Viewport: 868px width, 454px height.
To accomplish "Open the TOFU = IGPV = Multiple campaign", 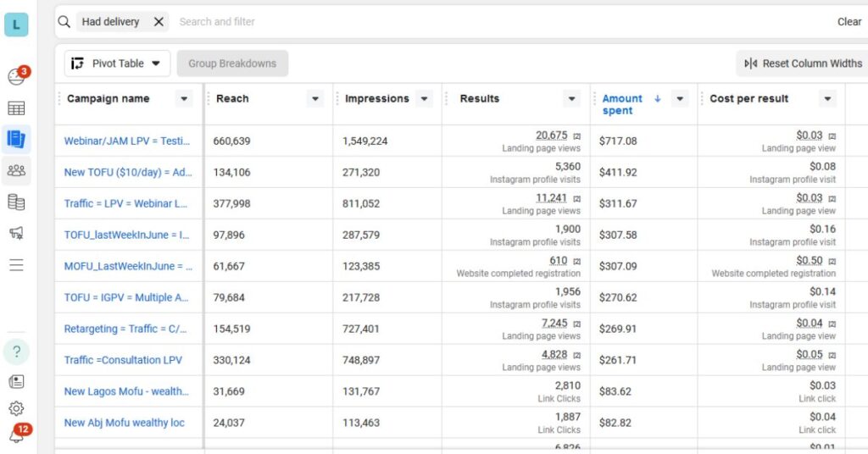I will pyautogui.click(x=126, y=297).
